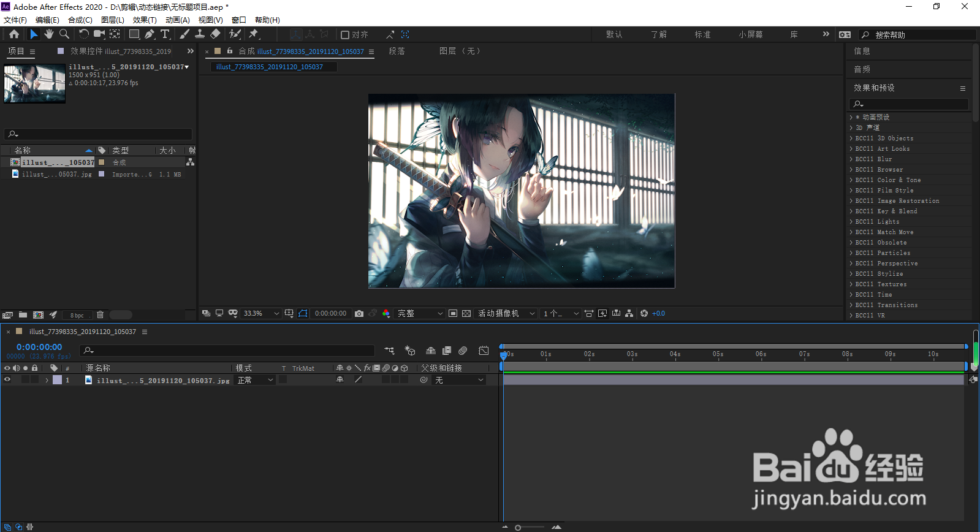The height and width of the screenshot is (532, 980).
Task: Open the parent 无 dropdown for layer 1
Action: tap(459, 380)
